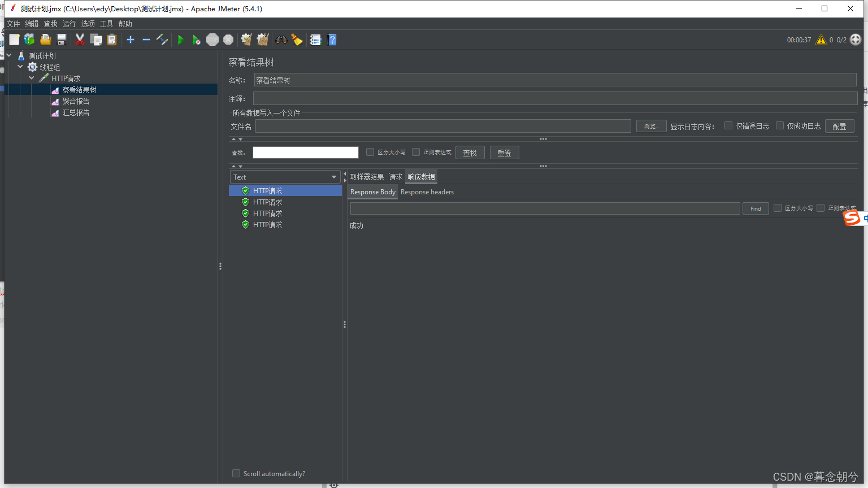Click the Collapse All minus icon
Image resolution: width=868 pixels, height=488 pixels.
[x=146, y=40]
